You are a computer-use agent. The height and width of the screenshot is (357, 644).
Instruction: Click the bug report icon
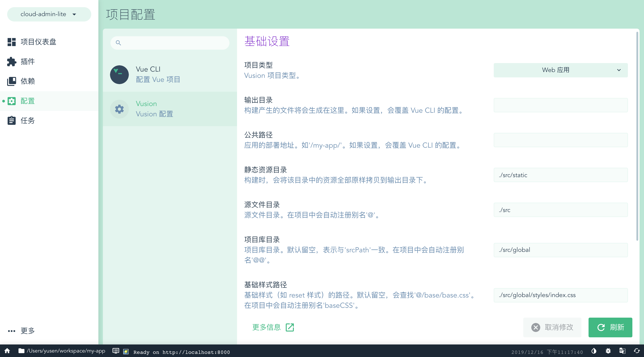608,351
